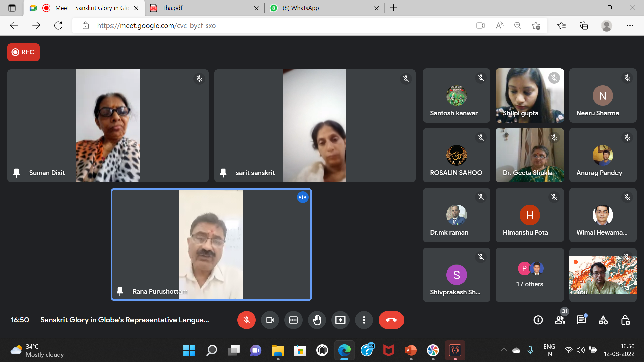Toggle the microphone mute button

[246, 320]
